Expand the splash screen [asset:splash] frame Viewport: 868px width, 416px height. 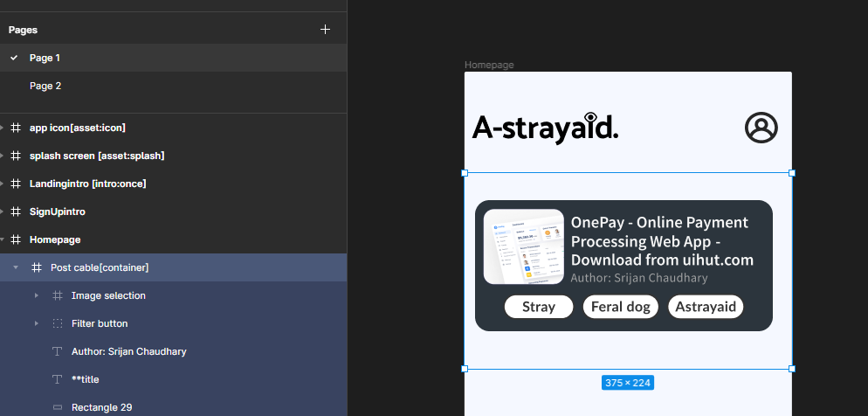click(3, 156)
